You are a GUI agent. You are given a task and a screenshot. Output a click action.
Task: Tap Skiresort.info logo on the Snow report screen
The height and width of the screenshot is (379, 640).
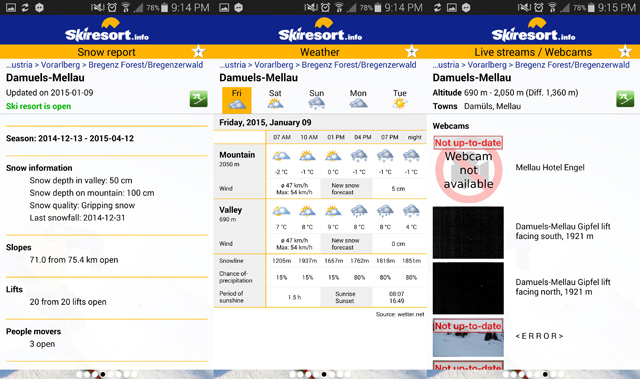(107, 30)
